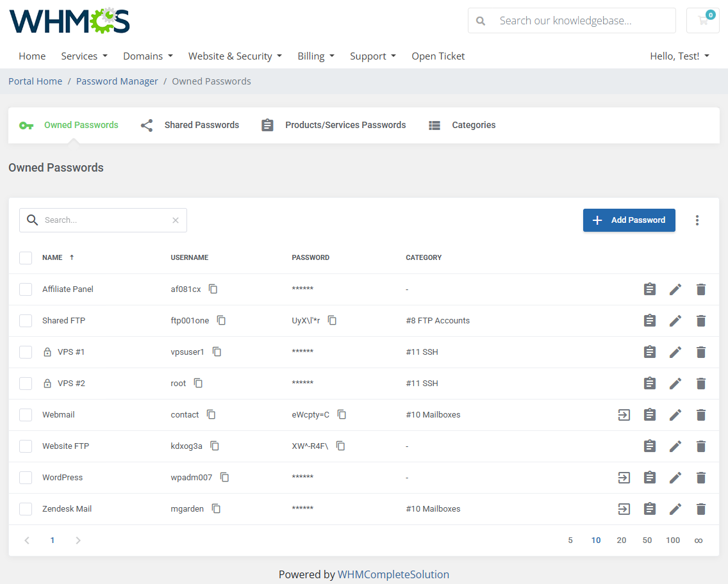Click the Add Password button

pos(629,220)
